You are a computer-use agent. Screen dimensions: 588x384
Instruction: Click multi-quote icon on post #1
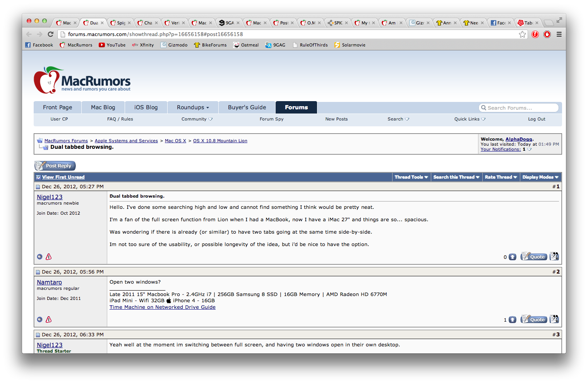554,257
